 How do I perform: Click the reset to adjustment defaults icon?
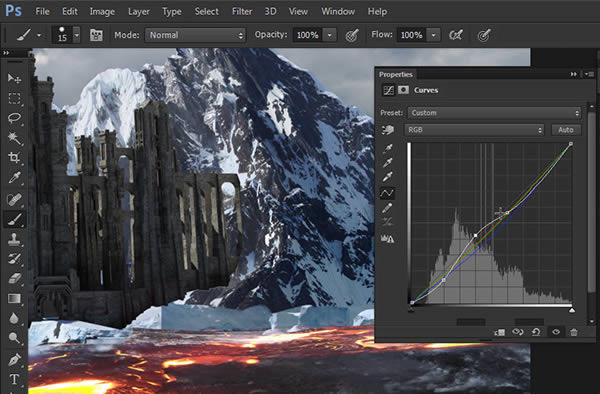pyautogui.click(x=536, y=332)
